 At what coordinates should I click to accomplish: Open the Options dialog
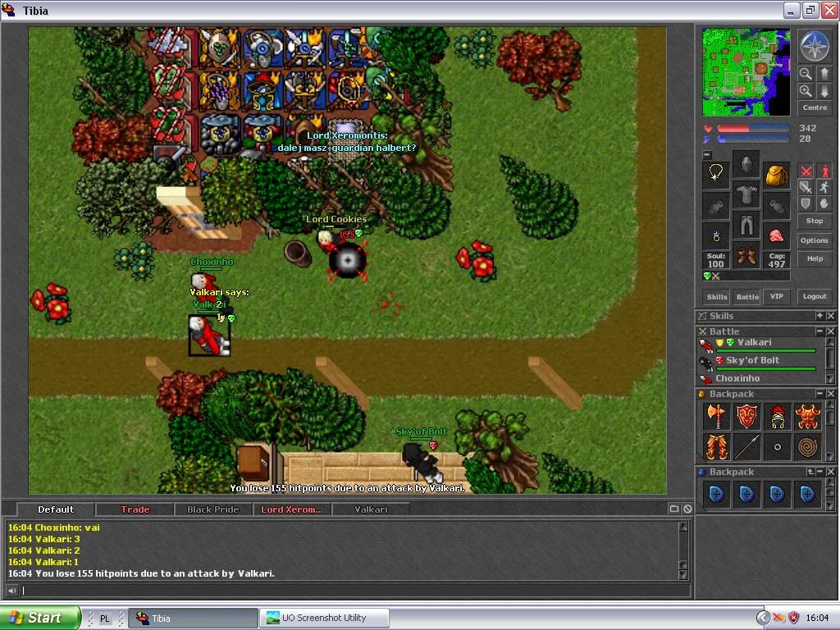pos(815,240)
